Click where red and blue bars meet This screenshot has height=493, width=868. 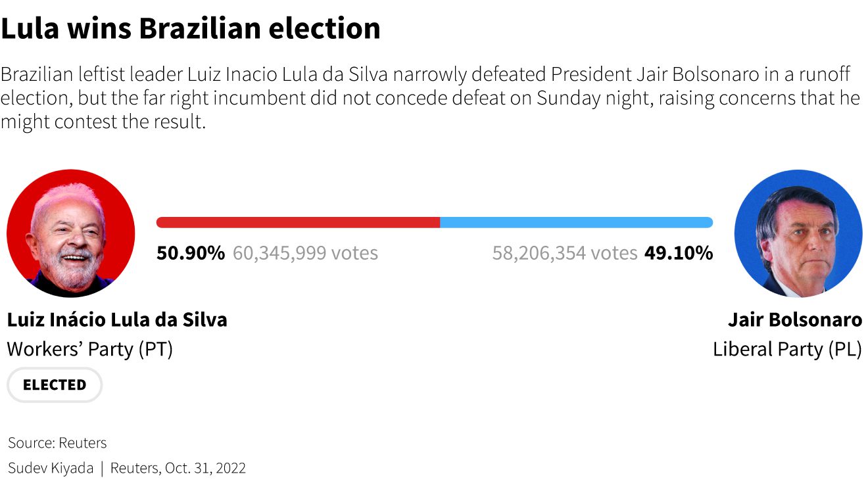click(x=440, y=222)
